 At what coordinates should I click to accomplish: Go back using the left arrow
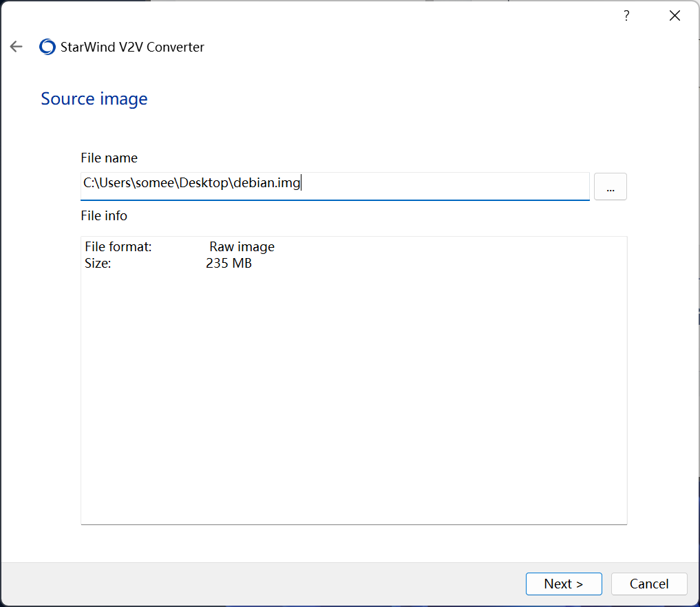point(17,47)
